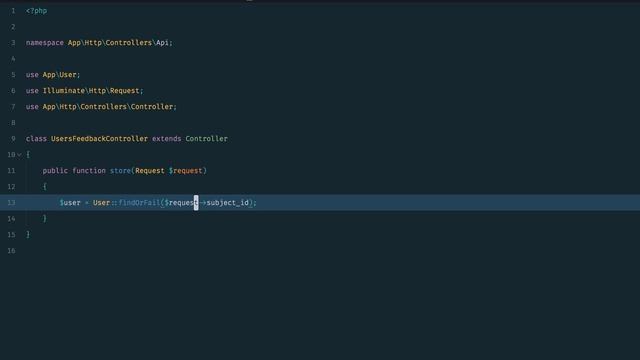Click '$user' variable on line 13
Image resolution: width=640 pixels, height=360 pixels.
[x=70, y=203]
